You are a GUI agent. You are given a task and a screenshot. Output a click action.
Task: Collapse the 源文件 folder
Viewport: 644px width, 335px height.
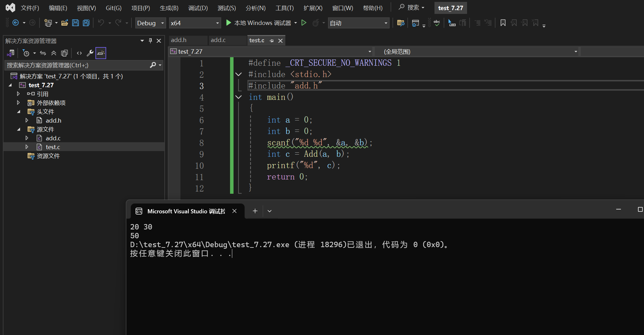click(18, 129)
